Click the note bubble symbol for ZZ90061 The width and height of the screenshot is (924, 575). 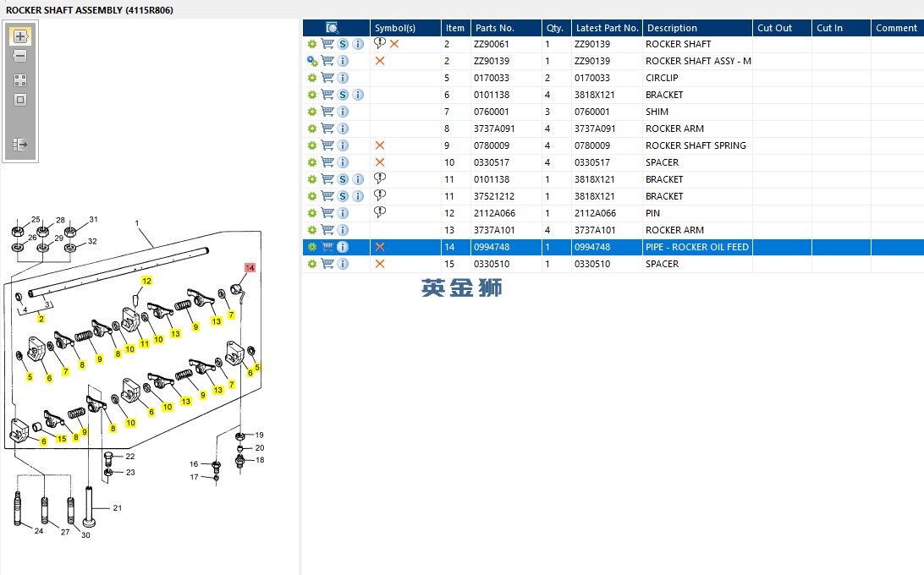(379, 43)
